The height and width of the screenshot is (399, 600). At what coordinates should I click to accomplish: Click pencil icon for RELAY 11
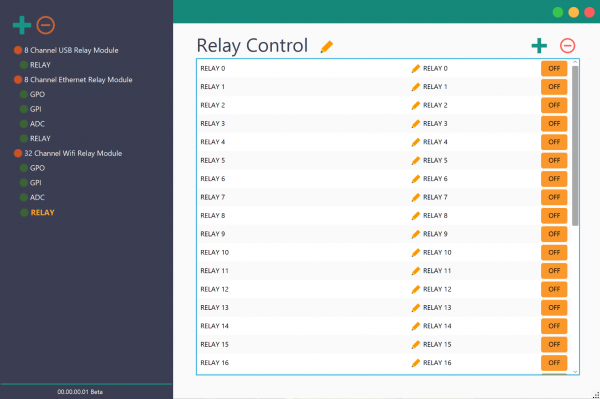point(416,271)
